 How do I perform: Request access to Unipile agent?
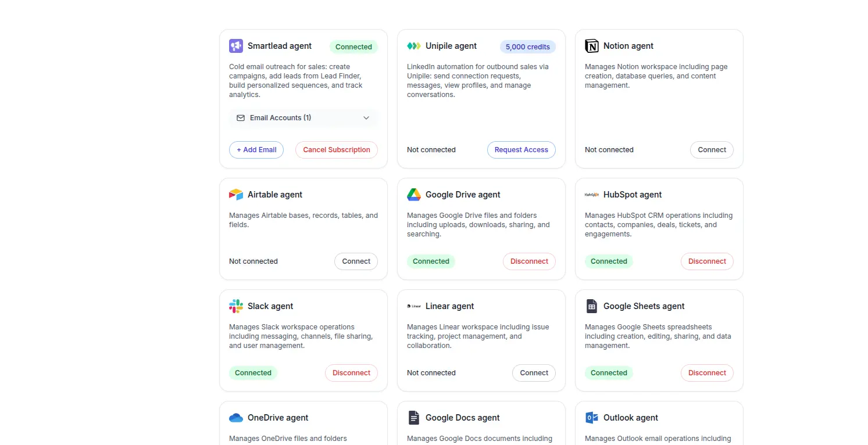(x=521, y=150)
